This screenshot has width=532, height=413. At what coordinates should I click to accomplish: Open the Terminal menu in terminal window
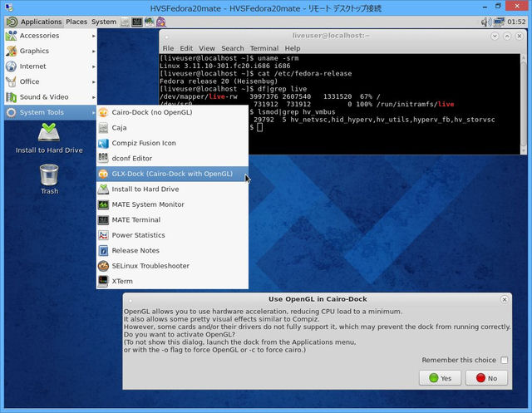pyautogui.click(x=264, y=48)
